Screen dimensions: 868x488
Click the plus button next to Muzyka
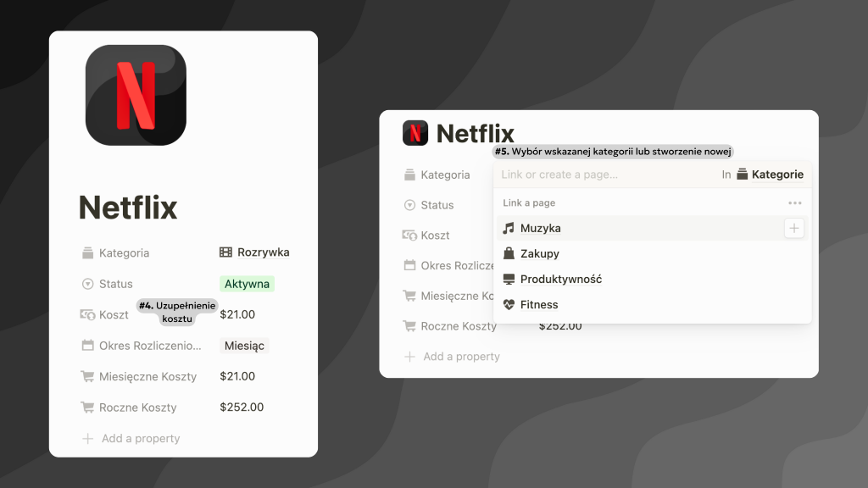793,228
